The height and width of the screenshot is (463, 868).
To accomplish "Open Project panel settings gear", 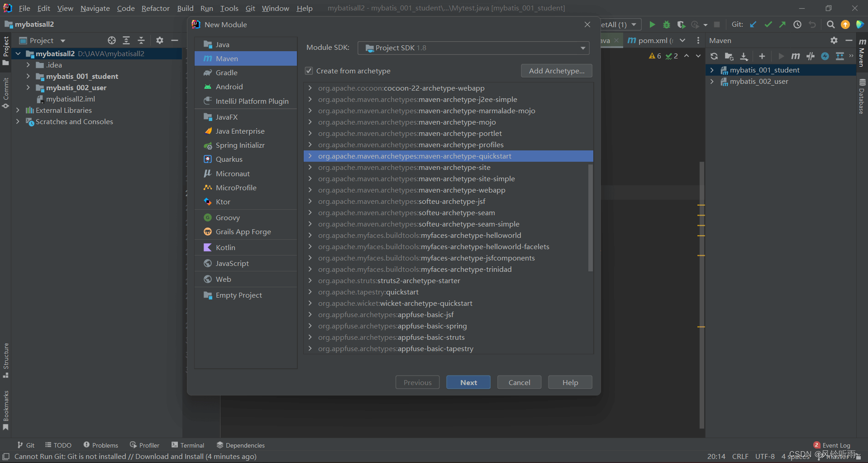I will tap(160, 40).
